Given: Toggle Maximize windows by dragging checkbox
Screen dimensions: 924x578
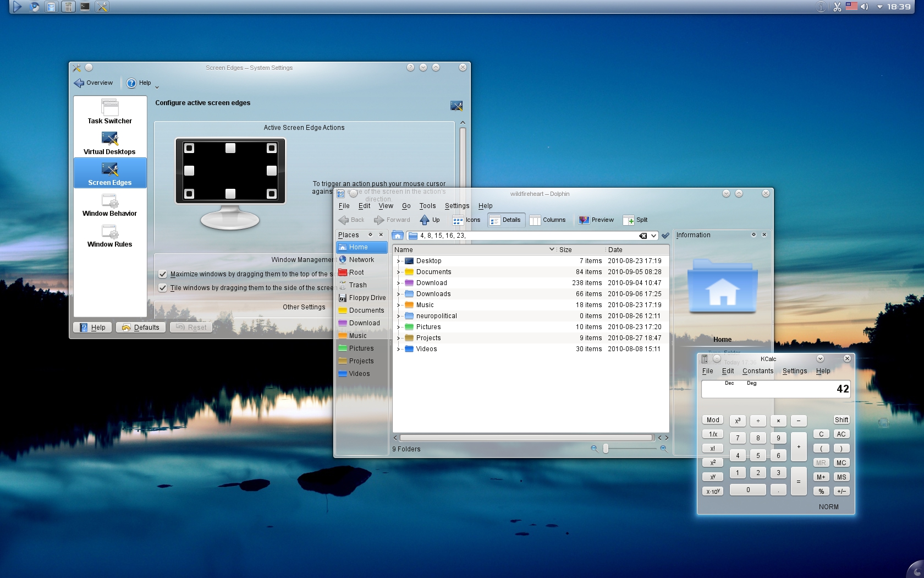Looking at the screenshot, I should [163, 274].
